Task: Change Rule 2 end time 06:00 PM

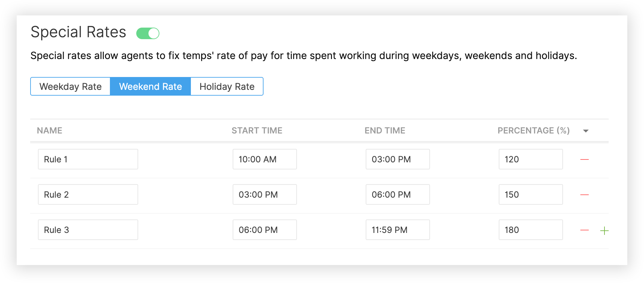Action: tap(398, 194)
